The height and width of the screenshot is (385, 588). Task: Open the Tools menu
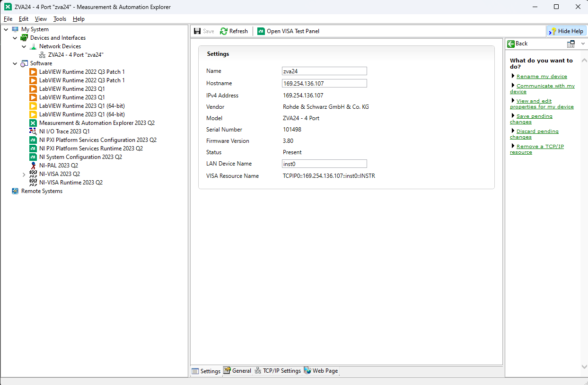pyautogui.click(x=60, y=19)
